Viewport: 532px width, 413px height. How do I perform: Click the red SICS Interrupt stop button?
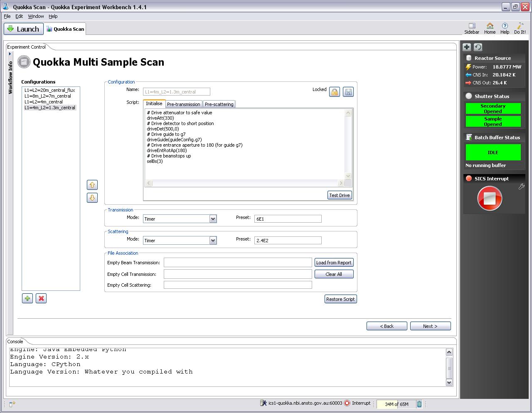point(490,199)
